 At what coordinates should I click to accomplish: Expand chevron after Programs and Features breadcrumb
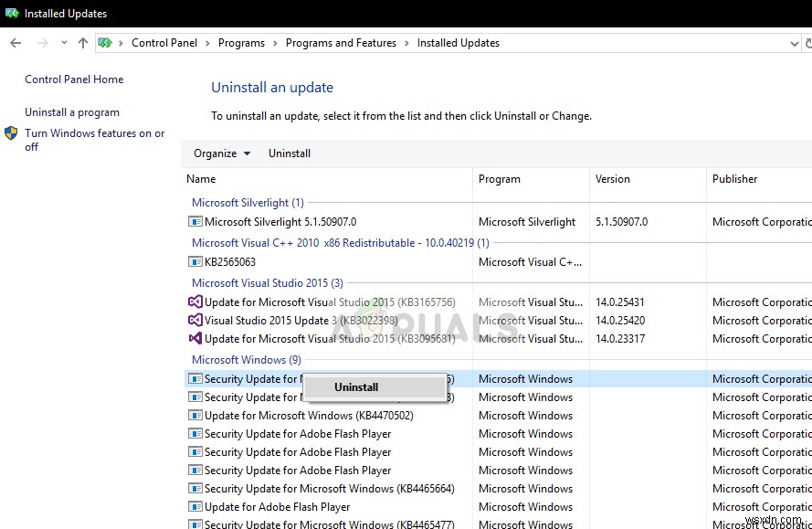[x=406, y=44]
